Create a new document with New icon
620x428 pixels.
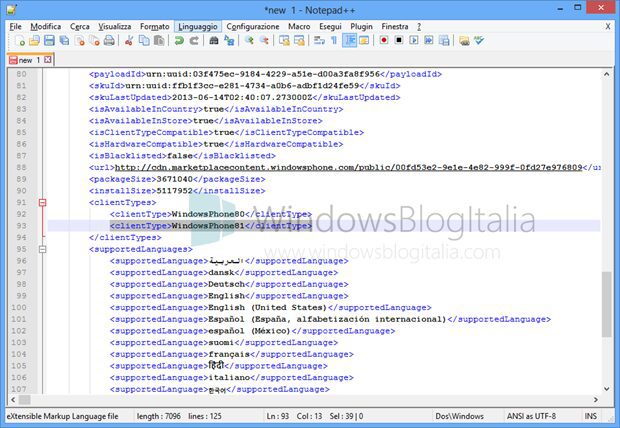coord(19,40)
